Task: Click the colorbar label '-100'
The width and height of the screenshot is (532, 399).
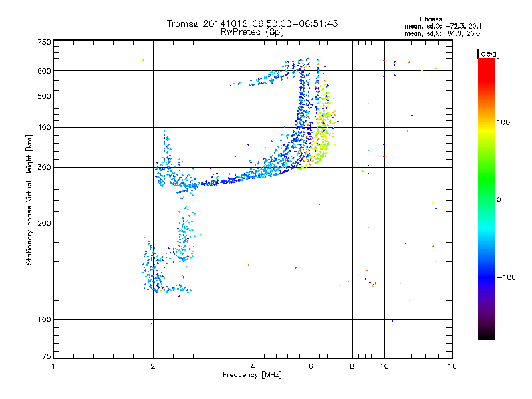Action: (x=506, y=277)
